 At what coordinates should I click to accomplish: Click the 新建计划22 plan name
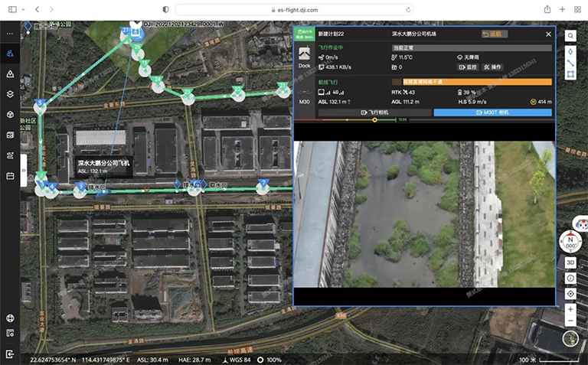[331, 34]
